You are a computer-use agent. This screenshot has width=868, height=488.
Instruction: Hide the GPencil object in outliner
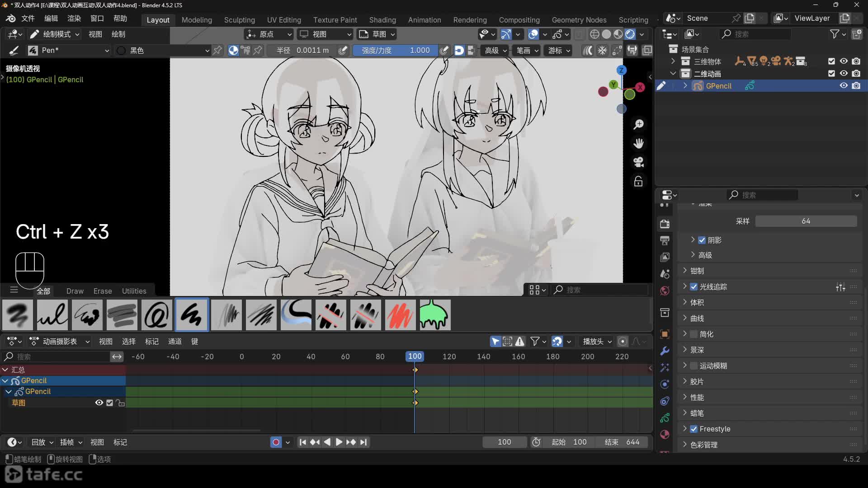point(844,86)
